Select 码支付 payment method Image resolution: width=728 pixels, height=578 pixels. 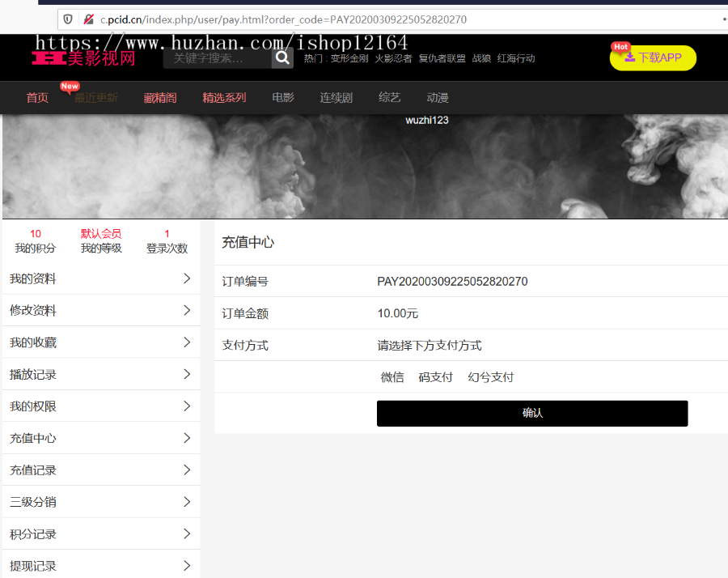tap(435, 377)
